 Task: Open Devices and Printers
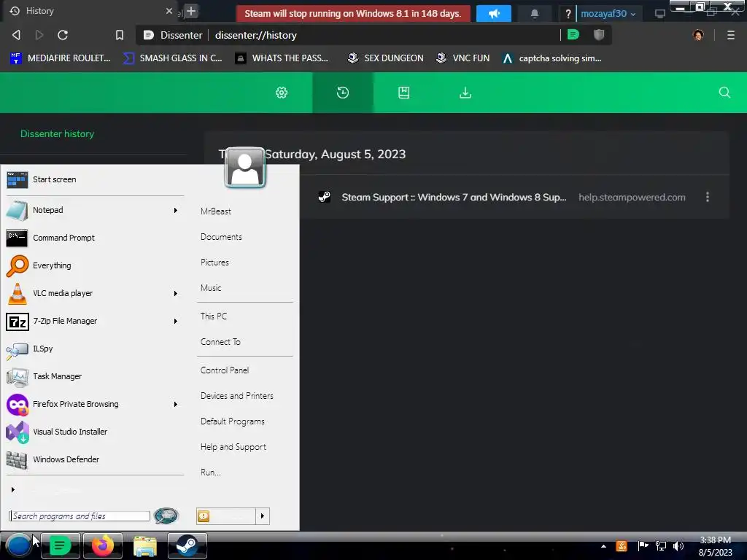tap(237, 396)
